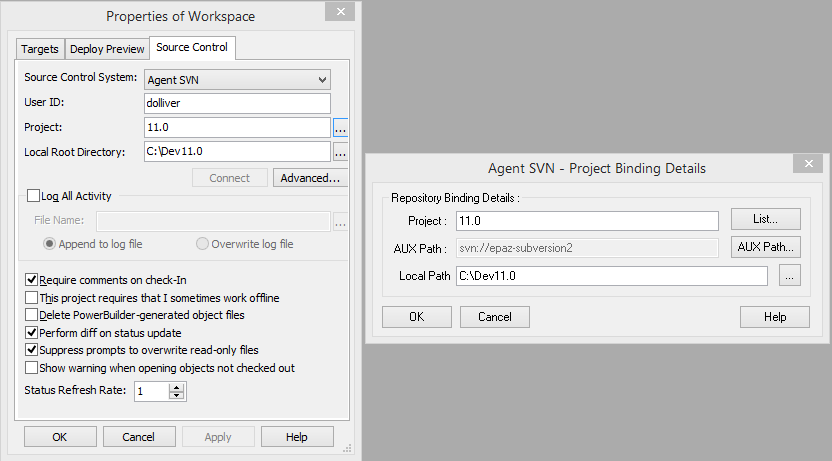The width and height of the screenshot is (832, 461).
Task: Click the AUX Path... button
Action: pyautogui.click(x=766, y=247)
